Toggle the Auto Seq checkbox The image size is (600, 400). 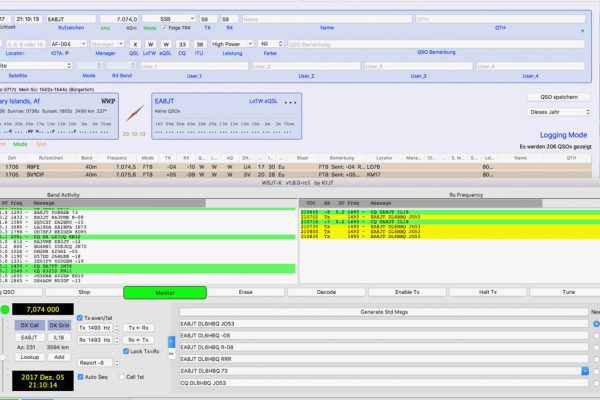[x=80, y=377]
